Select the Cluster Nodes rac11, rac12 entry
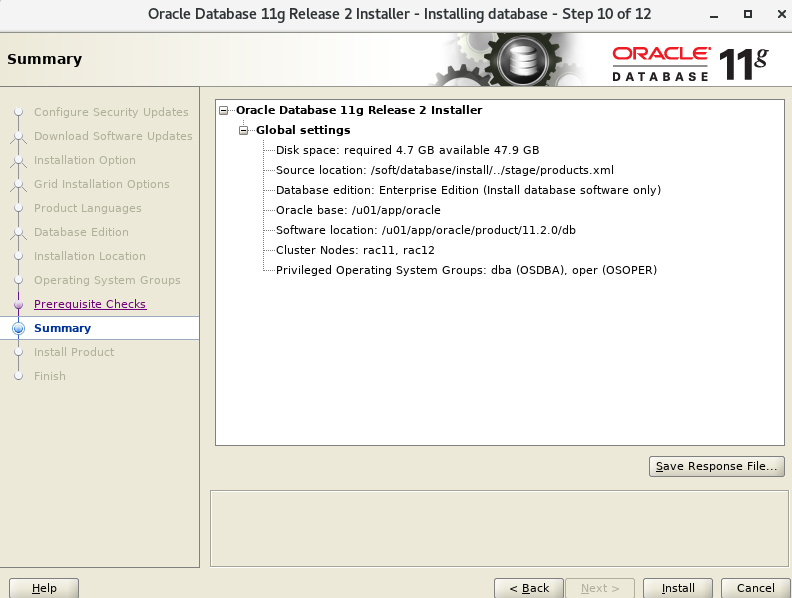The image size is (792, 598). 355,250
